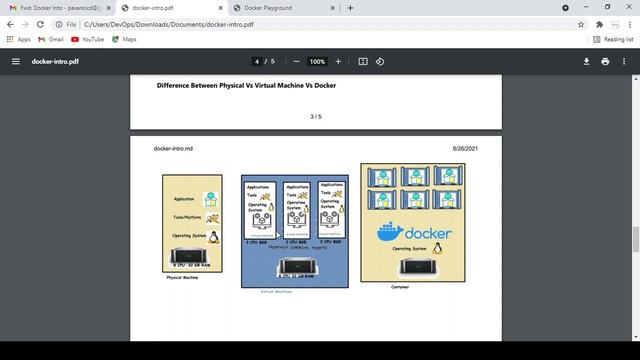Viewport: 640px width, 360px height.
Task: Click the scrollbar up arrow
Action: pos(636,78)
